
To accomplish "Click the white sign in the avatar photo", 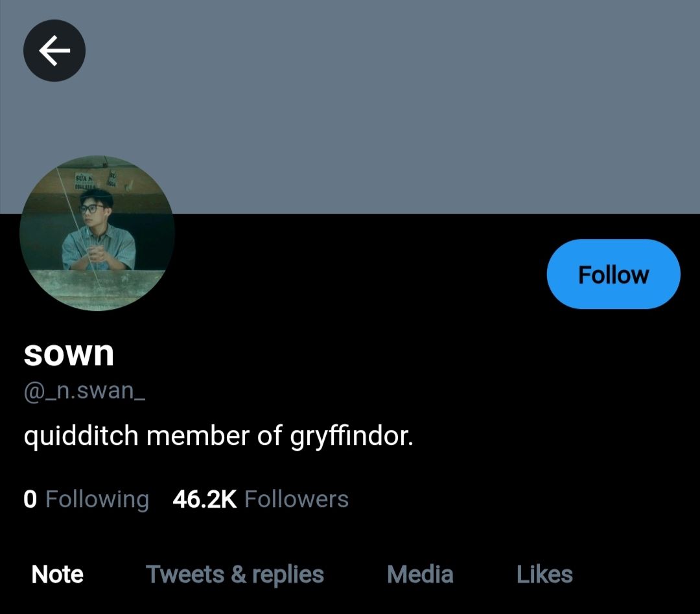I will [86, 179].
